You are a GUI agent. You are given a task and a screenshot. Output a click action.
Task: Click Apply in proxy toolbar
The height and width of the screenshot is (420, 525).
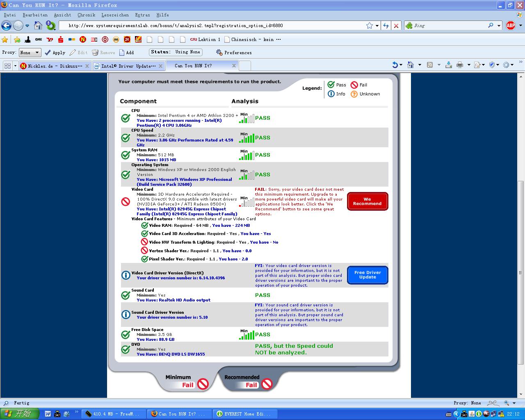click(55, 52)
